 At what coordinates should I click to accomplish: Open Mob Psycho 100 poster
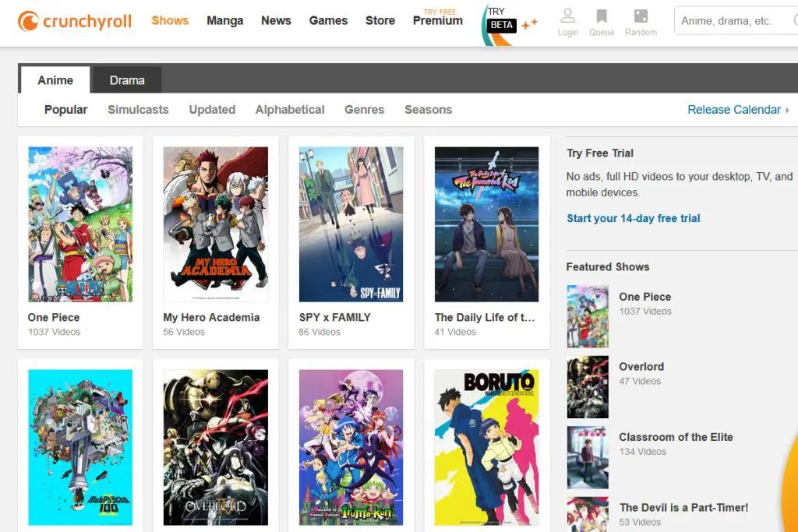80,447
